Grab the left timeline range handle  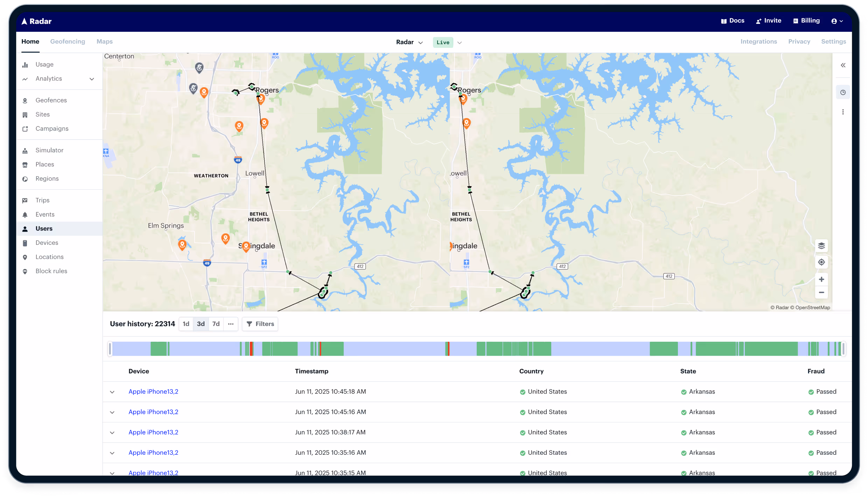110,349
